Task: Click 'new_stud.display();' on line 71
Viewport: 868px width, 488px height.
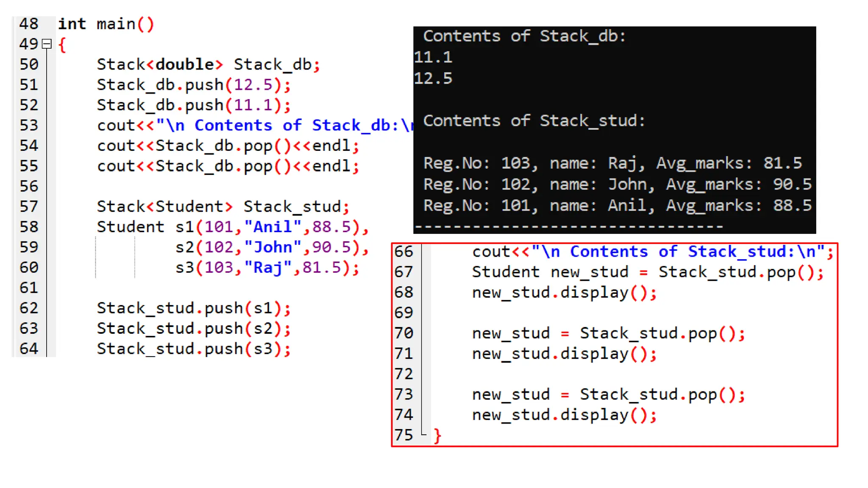Action: pyautogui.click(x=565, y=354)
